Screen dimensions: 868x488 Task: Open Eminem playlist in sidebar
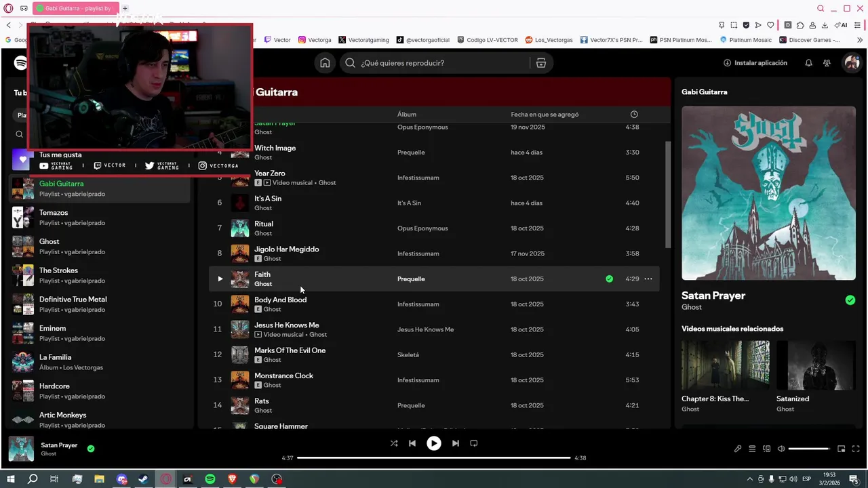point(100,333)
